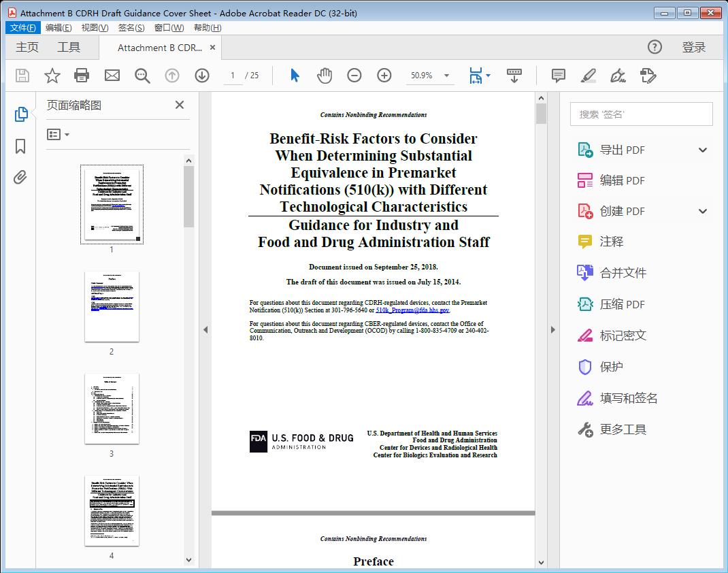Open the bookmarks panel icon
Viewport: 728px width, 573px height.
pyautogui.click(x=20, y=146)
